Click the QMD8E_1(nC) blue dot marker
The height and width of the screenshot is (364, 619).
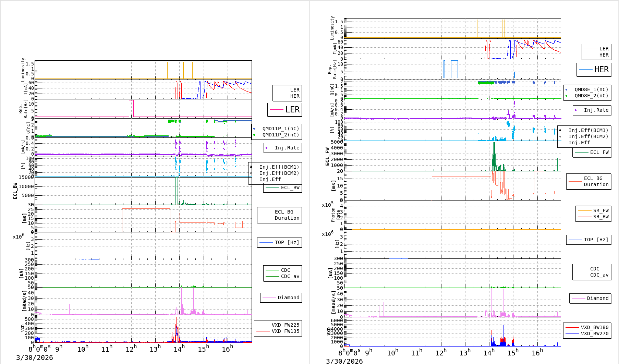(566, 90)
